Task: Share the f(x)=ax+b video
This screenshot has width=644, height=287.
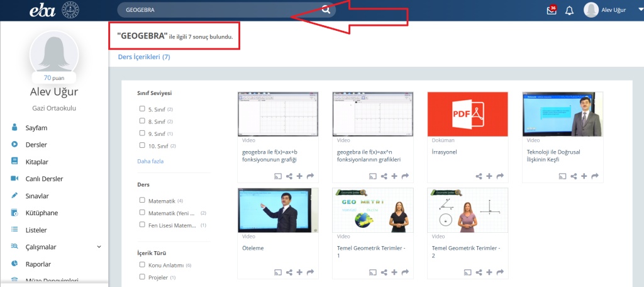Action: coord(289,176)
